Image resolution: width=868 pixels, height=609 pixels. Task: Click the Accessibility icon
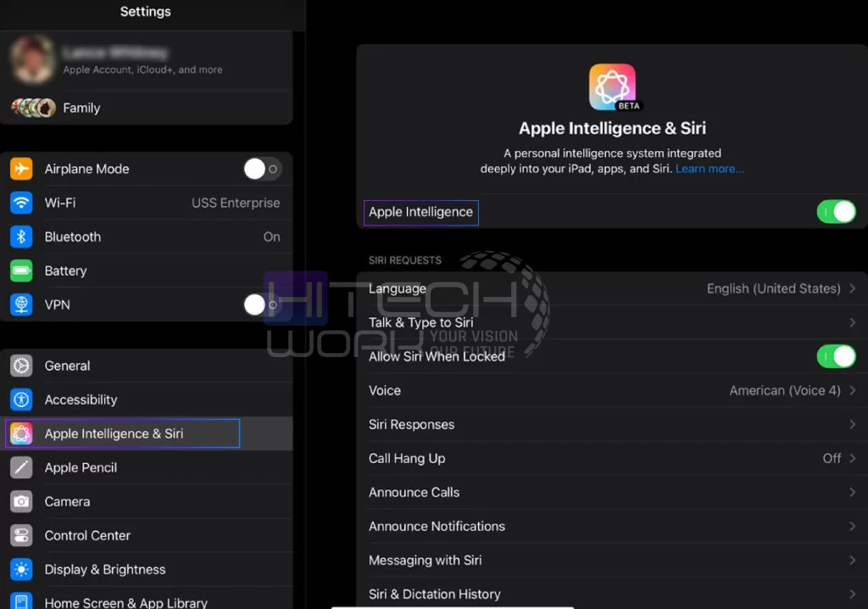pyautogui.click(x=21, y=399)
